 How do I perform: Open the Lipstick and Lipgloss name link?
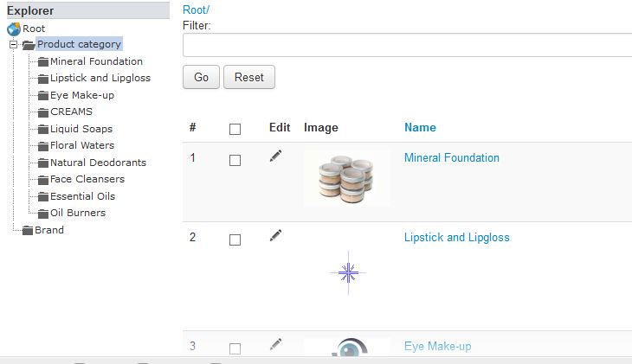click(x=456, y=238)
